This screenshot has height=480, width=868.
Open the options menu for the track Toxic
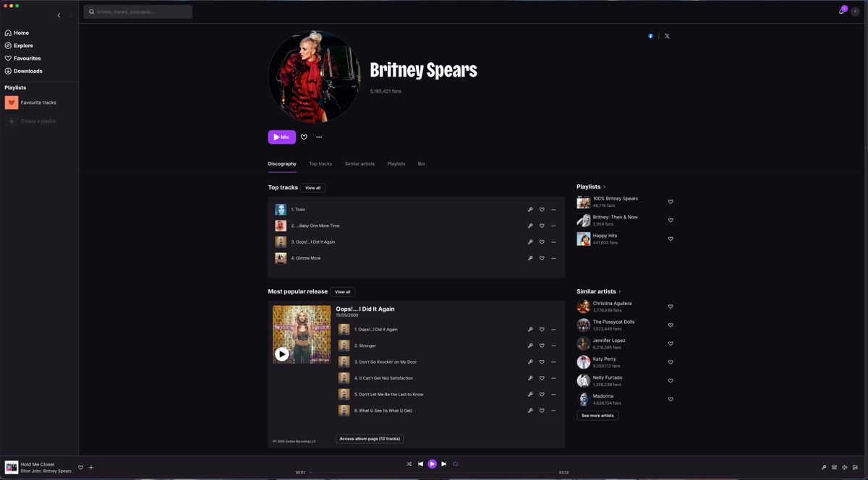point(553,209)
